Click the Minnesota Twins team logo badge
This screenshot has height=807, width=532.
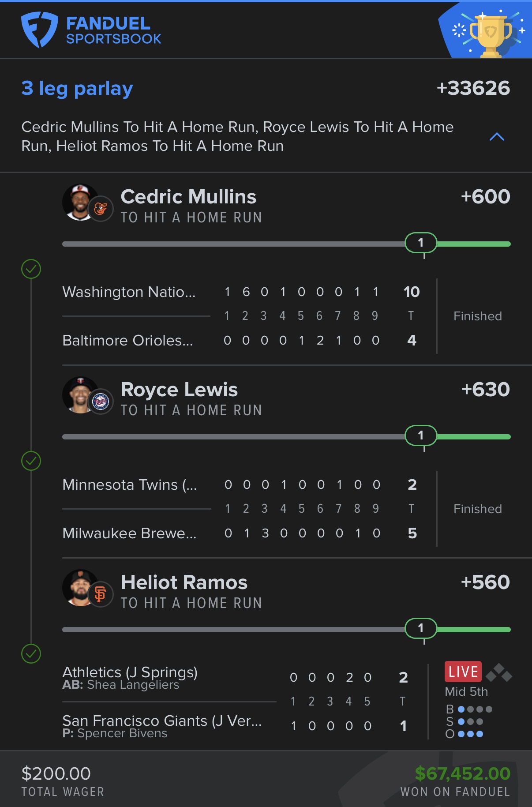(101, 402)
